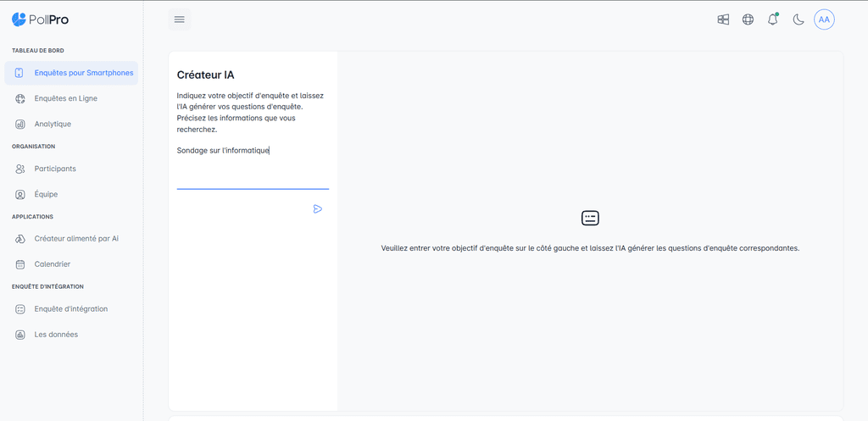The width and height of the screenshot is (868, 421).
Task: Click the survey objective text field
Action: click(x=253, y=165)
